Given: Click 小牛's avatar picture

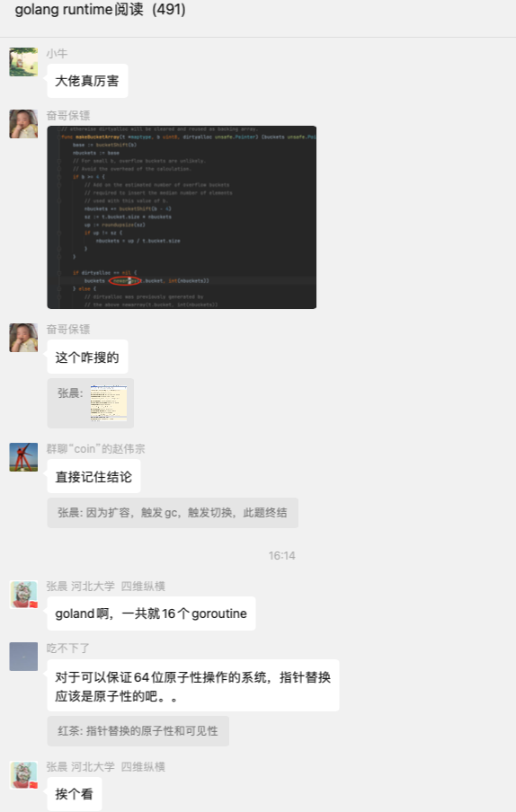Looking at the screenshot, I should point(23,62).
